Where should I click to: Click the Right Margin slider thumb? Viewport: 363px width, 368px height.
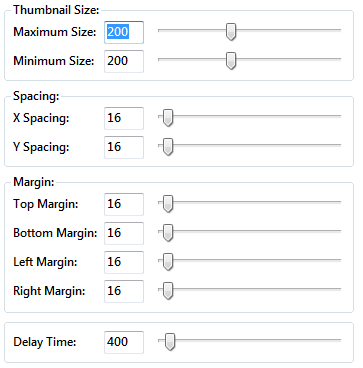pyautogui.click(x=168, y=291)
